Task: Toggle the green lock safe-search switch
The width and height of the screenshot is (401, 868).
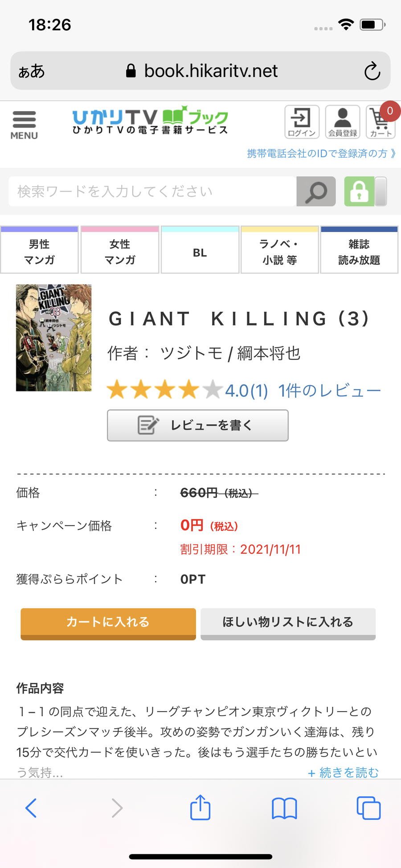Action: [365, 192]
